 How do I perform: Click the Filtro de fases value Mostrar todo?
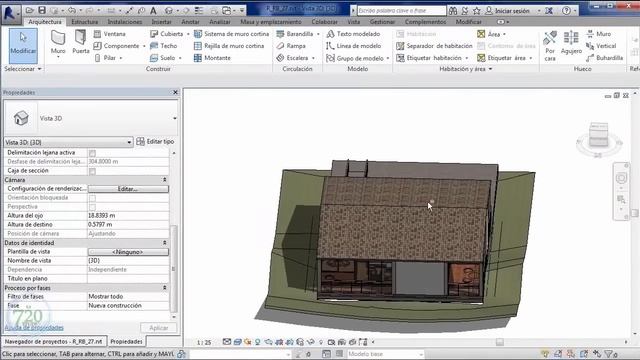[128, 296]
